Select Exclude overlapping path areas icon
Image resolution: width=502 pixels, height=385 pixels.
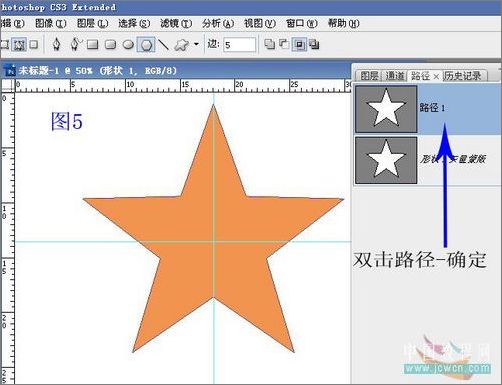tap(314, 44)
